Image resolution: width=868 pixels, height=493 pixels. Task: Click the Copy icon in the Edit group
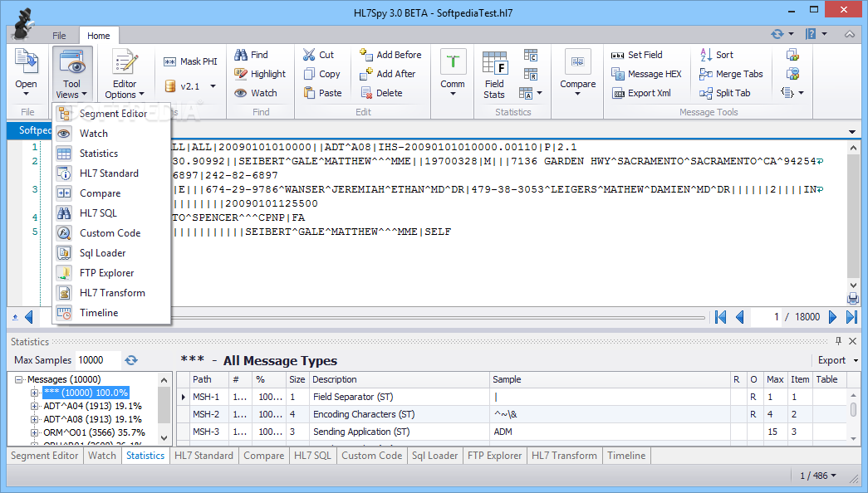310,74
